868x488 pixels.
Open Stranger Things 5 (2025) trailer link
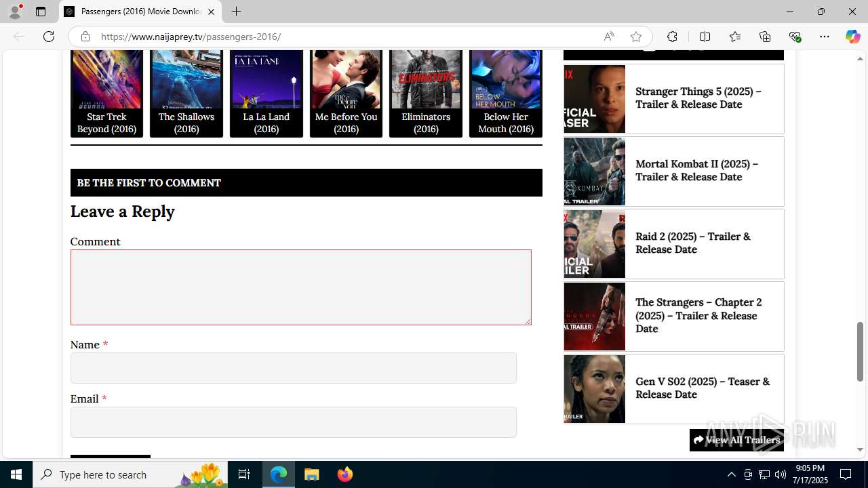[698, 98]
